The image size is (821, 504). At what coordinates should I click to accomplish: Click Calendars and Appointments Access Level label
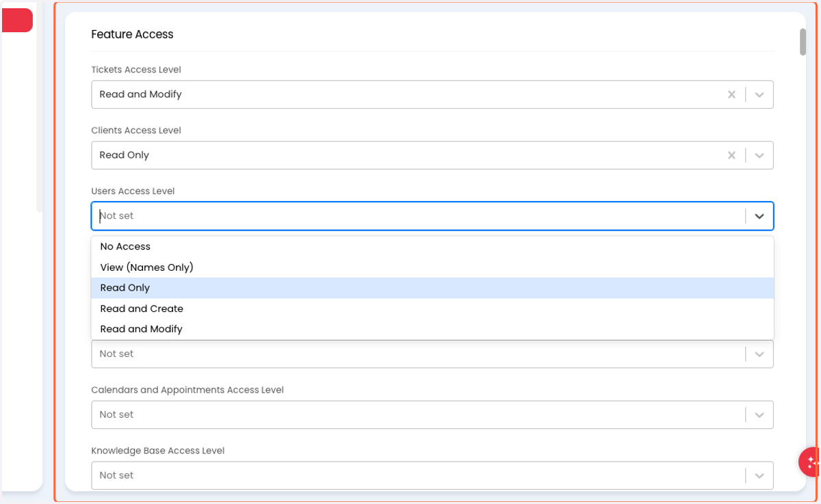point(187,390)
